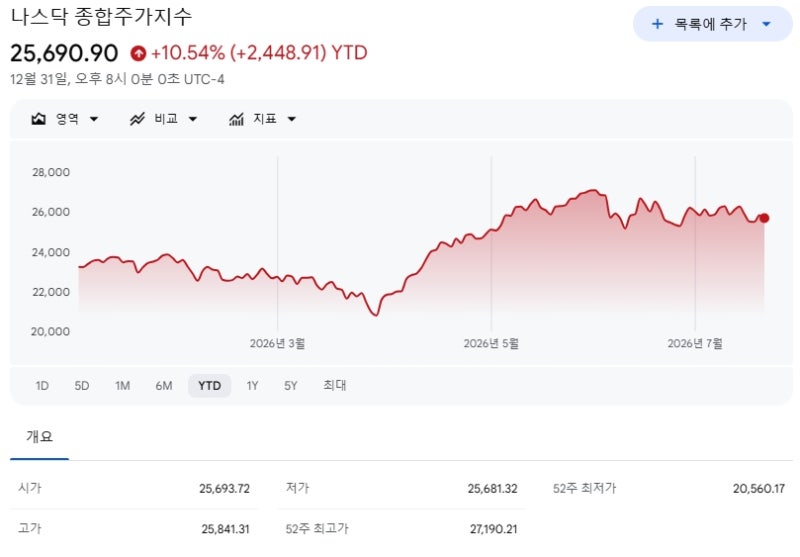This screenshot has height=557, width=800.
Task: Click the 26,000 y-axis label
Action: pyautogui.click(x=51, y=212)
